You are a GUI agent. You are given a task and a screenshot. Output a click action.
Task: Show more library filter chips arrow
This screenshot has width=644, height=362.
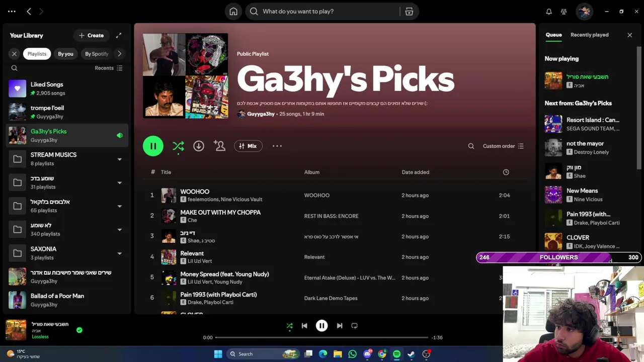(119, 54)
